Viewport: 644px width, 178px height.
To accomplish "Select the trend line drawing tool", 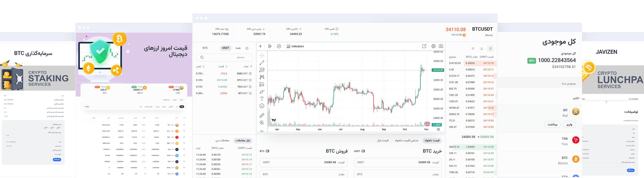I will (262, 63).
